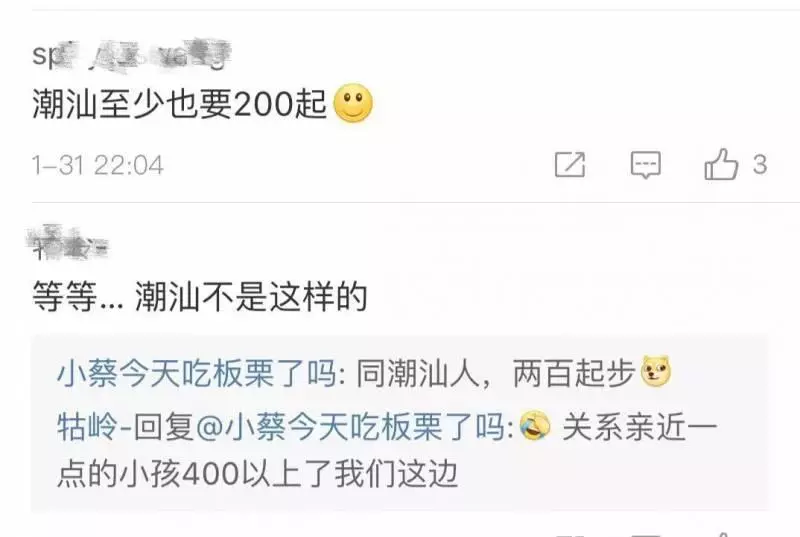Open user 小蔡今天吃板栗了吗 from first reply
800x537 pixels.
pyautogui.click(x=197, y=373)
